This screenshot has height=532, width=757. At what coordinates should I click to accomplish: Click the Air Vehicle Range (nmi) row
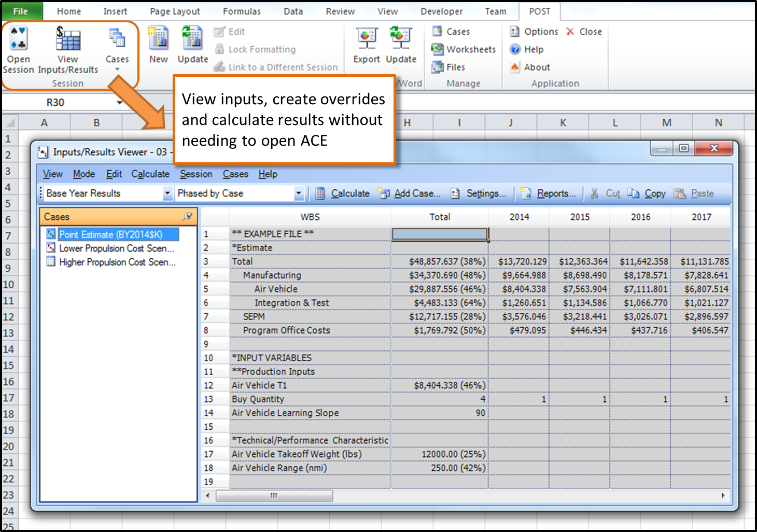466,468
